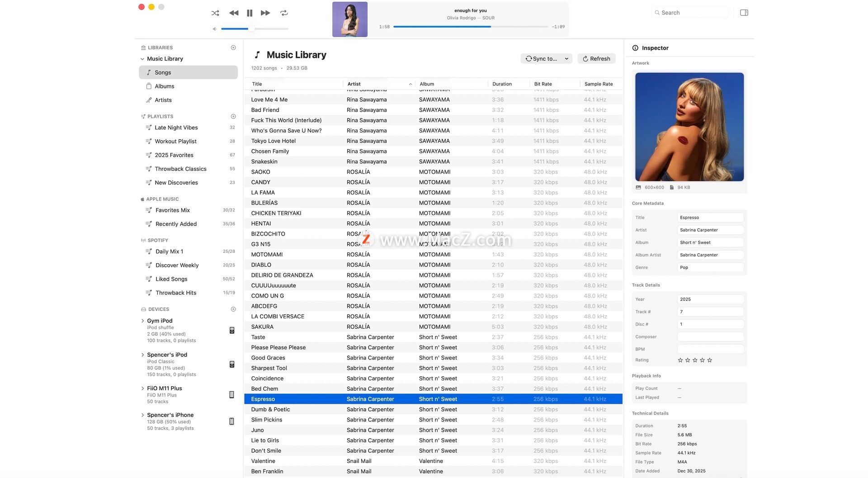This screenshot has height=478, width=868.
Task: Click the empty Composer field
Action: pos(710,337)
